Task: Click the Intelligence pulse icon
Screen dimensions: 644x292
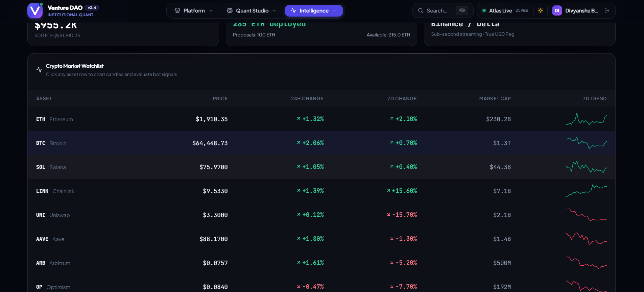Action: 293,11
